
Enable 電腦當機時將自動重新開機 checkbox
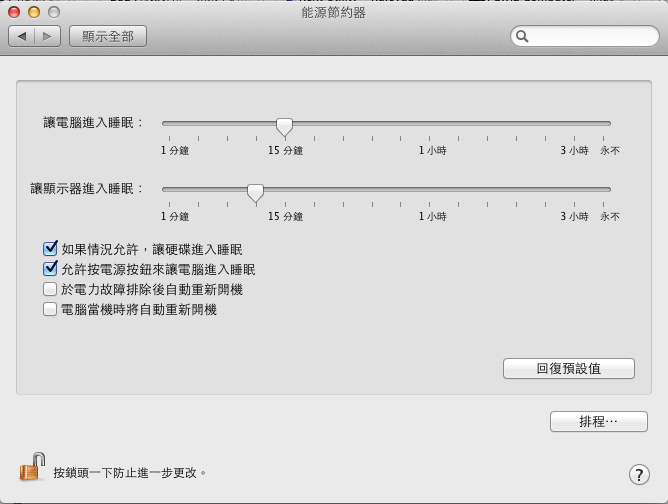click(x=50, y=309)
